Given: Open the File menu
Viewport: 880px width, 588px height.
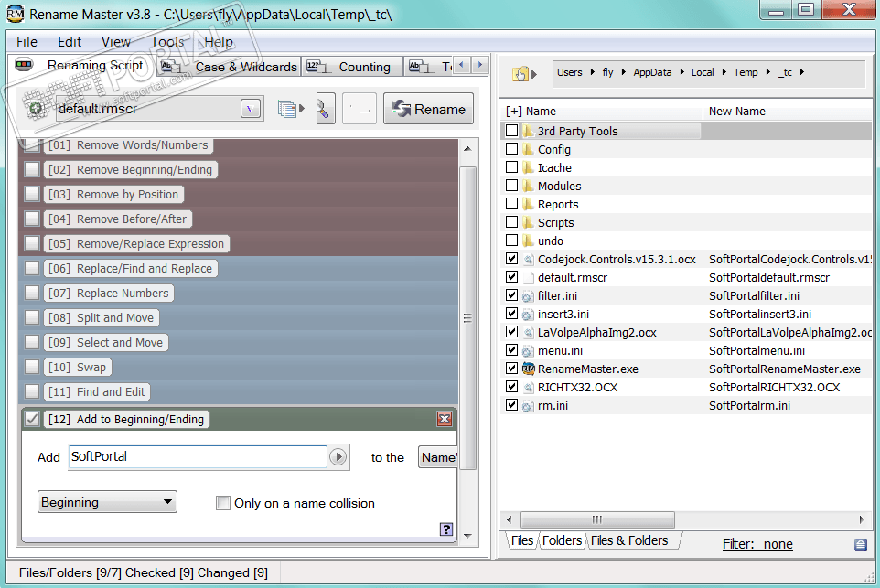Looking at the screenshot, I should [27, 42].
